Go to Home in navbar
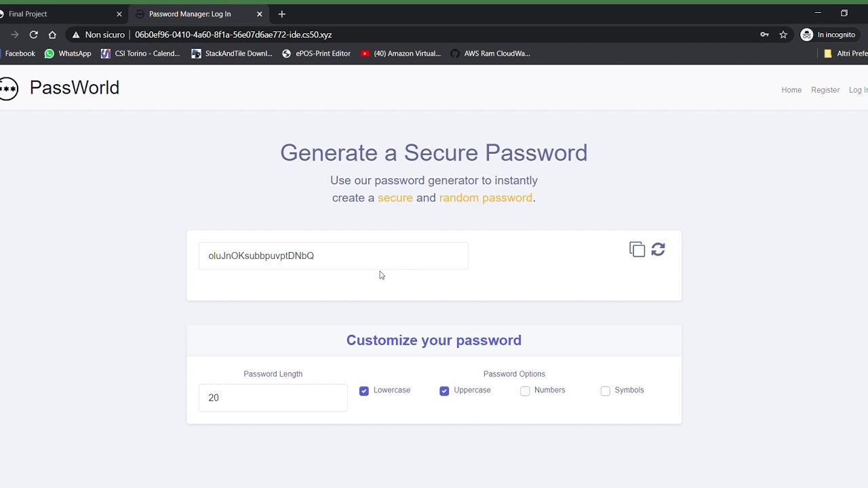 click(x=791, y=90)
